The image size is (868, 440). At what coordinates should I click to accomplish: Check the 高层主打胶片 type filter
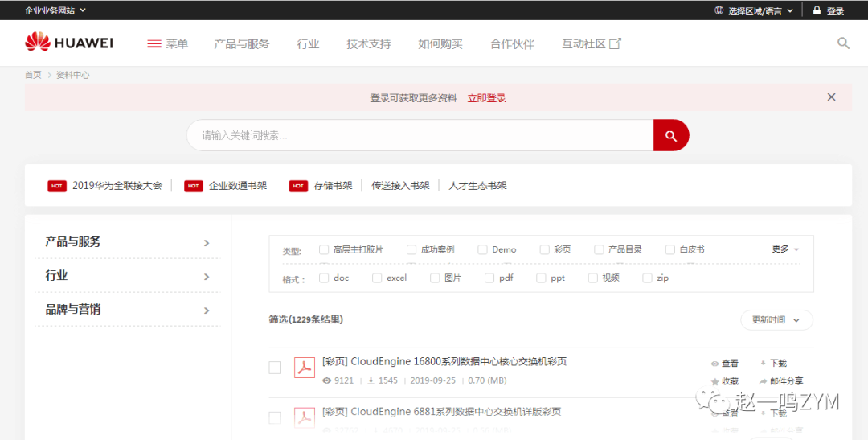tap(324, 249)
